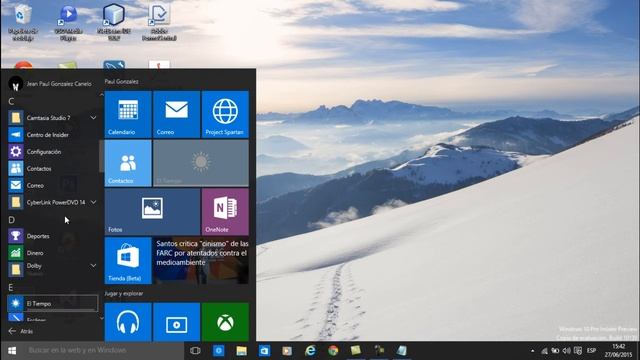Open the Fotos tile

click(152, 211)
